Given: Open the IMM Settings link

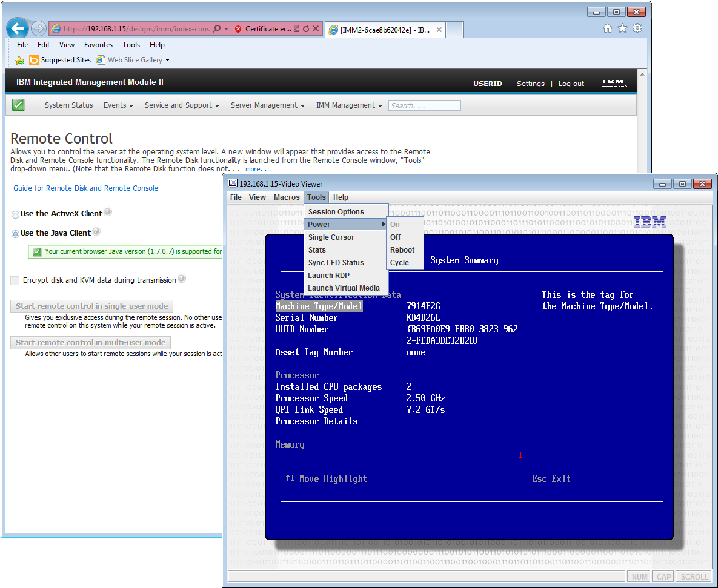Looking at the screenshot, I should 531,84.
